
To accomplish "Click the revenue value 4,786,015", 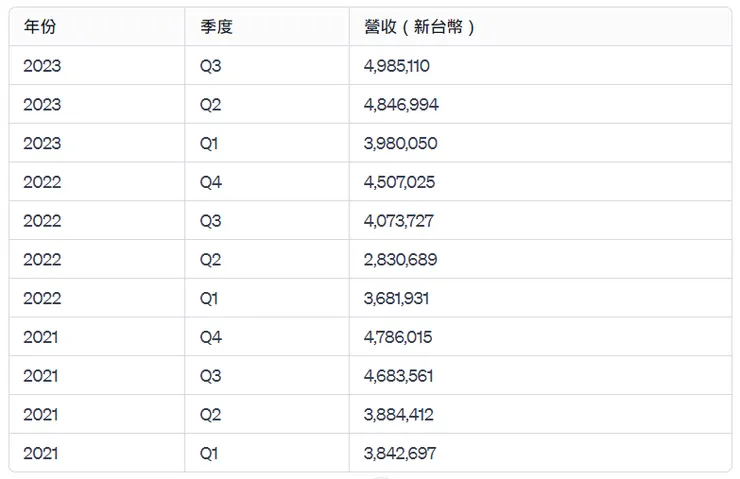I will pos(398,337).
